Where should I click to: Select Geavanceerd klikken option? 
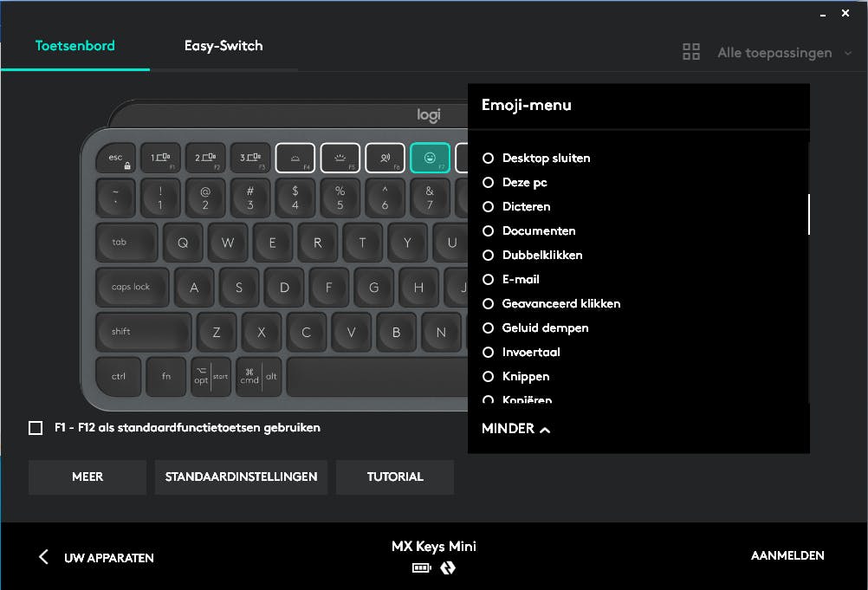pos(551,304)
